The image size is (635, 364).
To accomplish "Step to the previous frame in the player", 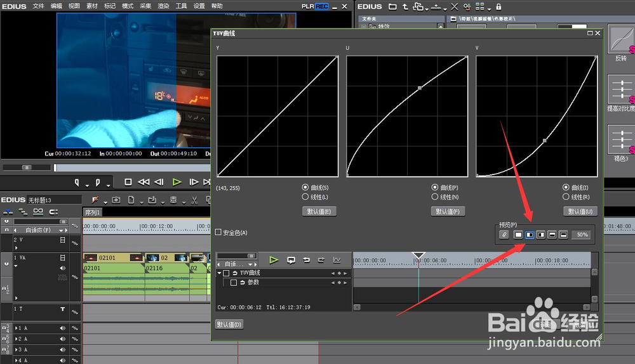I will click(159, 182).
